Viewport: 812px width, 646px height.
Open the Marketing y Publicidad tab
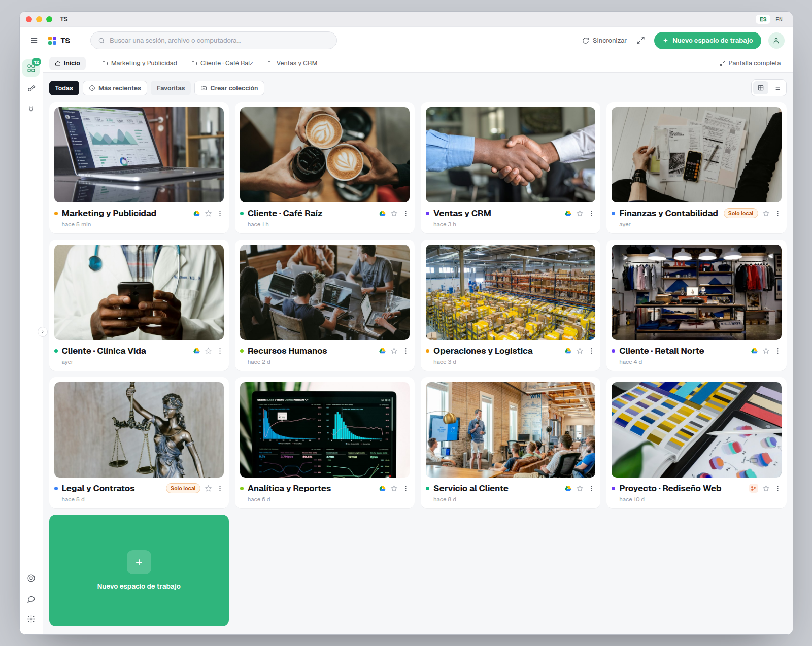tap(140, 63)
